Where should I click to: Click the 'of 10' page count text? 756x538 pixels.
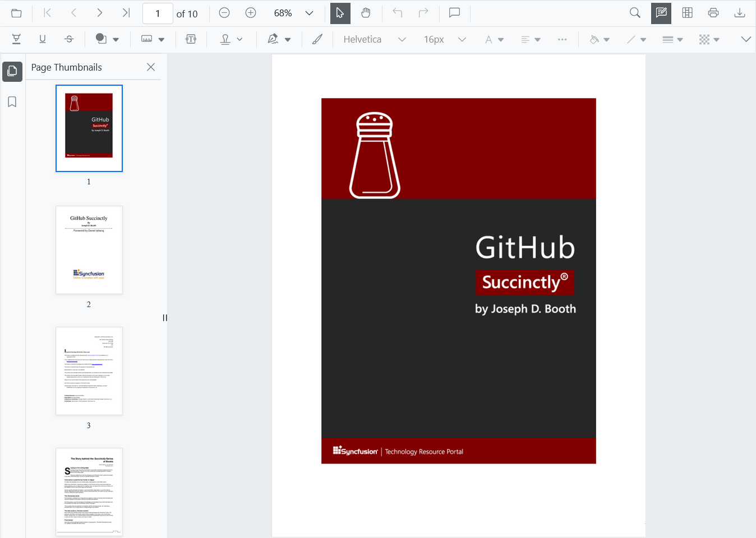pyautogui.click(x=187, y=13)
